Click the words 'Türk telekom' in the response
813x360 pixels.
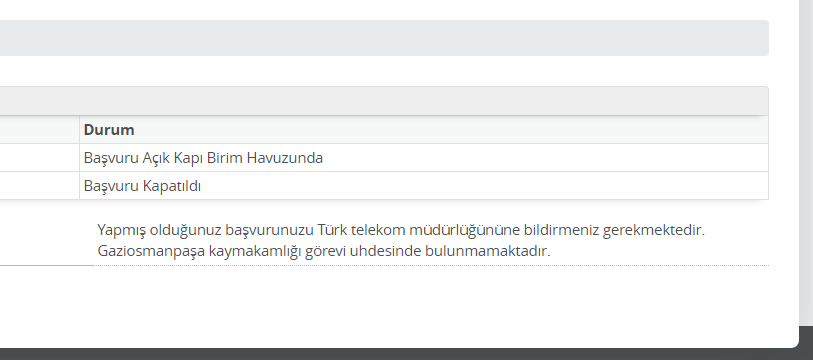tap(361, 229)
